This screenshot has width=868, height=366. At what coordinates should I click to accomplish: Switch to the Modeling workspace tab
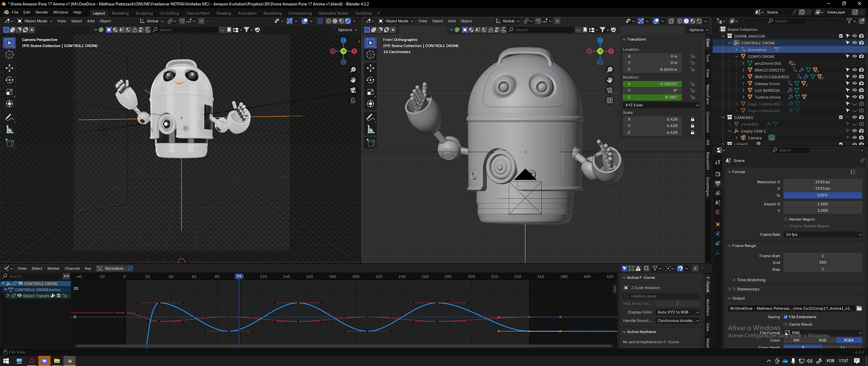[120, 13]
